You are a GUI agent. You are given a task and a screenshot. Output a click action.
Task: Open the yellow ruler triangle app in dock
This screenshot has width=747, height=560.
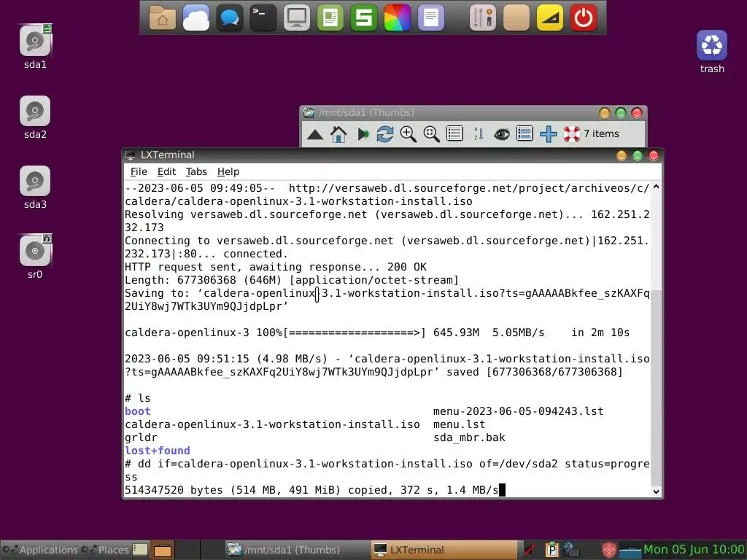(550, 18)
